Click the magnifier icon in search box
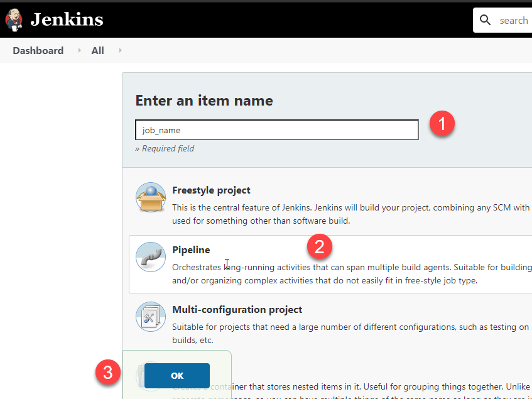This screenshot has height=399, width=532. click(485, 20)
